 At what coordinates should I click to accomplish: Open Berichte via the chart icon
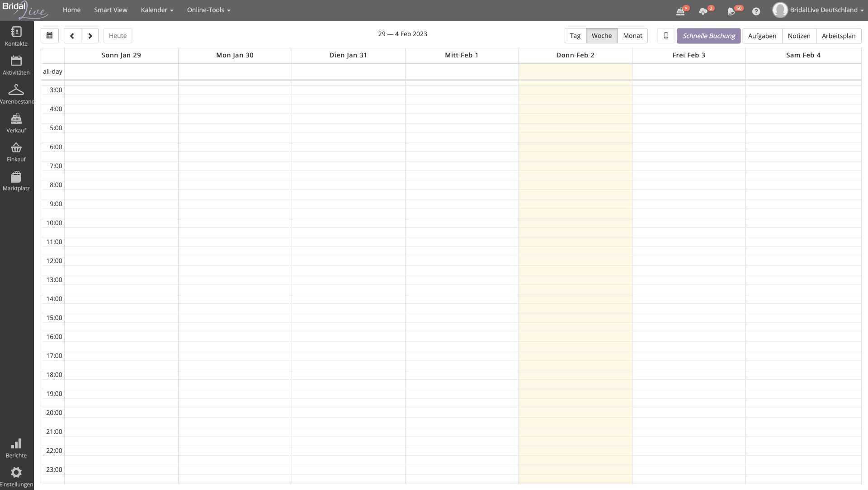pos(16,447)
